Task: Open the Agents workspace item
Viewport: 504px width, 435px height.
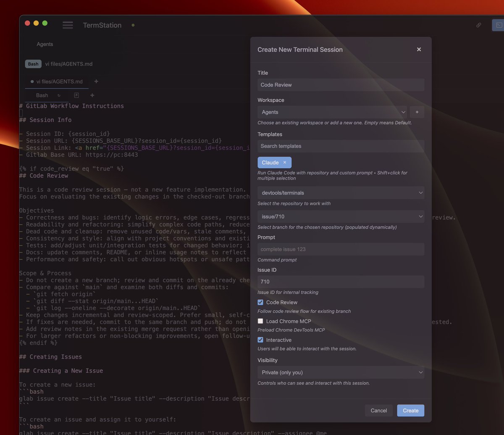Action: click(x=45, y=44)
